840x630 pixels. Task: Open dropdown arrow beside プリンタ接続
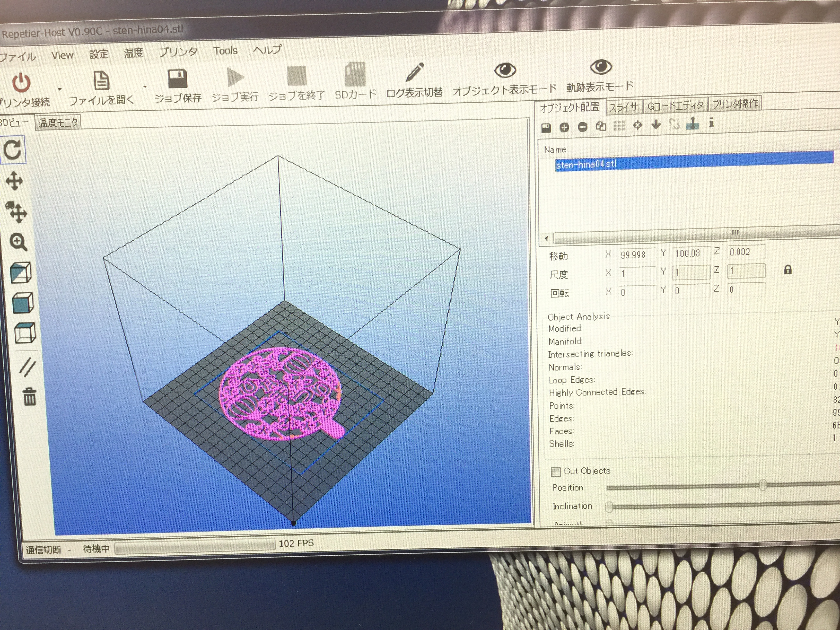point(59,89)
